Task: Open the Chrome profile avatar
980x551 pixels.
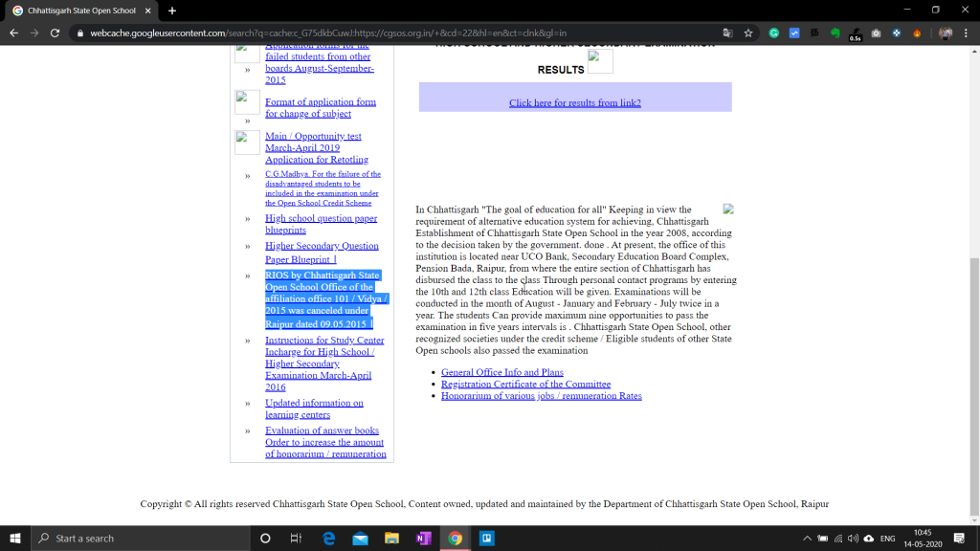Action: 945,33
